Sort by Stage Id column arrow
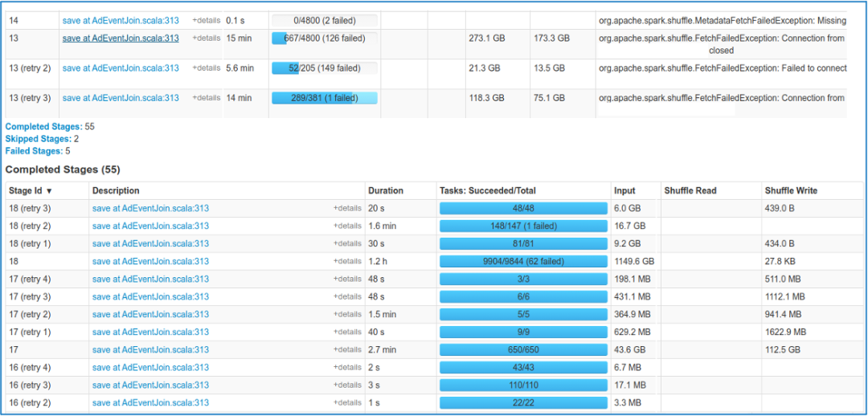Viewport: 868px width, 416px height. (x=49, y=191)
